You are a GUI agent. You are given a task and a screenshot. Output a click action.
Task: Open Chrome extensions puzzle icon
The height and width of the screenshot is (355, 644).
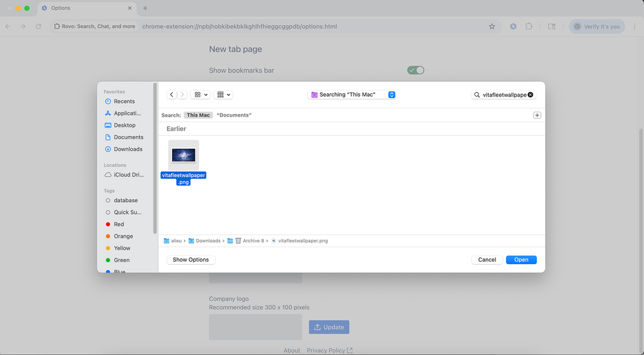click(x=529, y=26)
